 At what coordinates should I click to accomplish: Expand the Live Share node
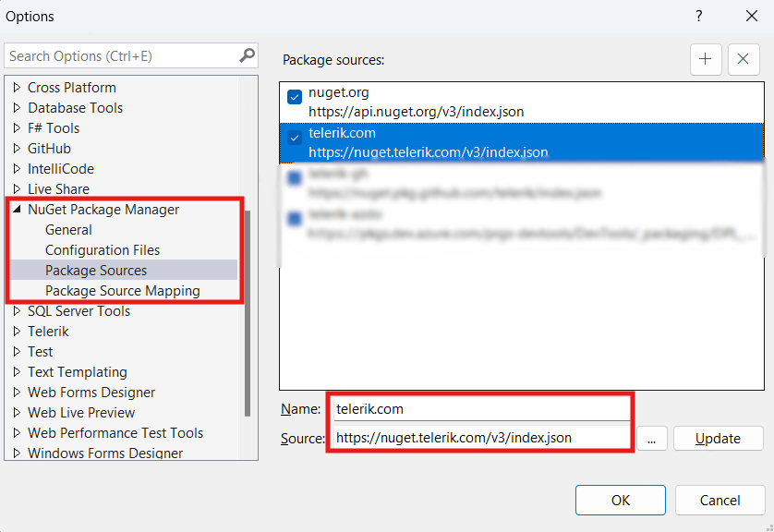click(17, 189)
